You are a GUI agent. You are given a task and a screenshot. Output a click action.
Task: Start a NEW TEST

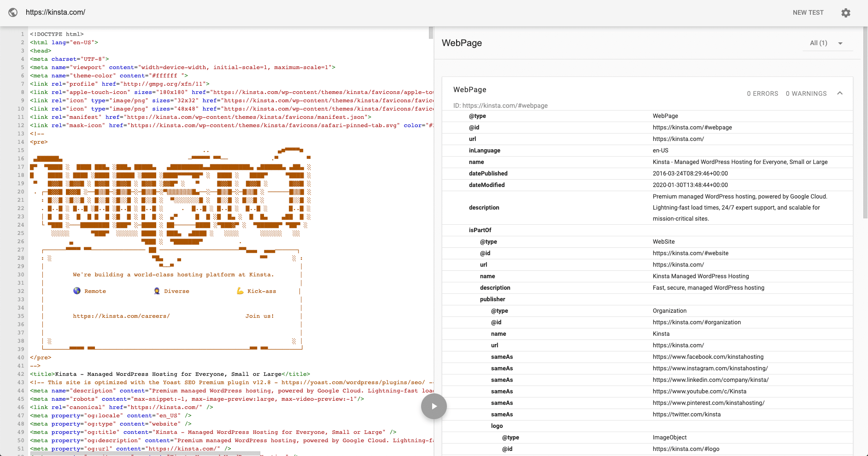click(x=808, y=12)
